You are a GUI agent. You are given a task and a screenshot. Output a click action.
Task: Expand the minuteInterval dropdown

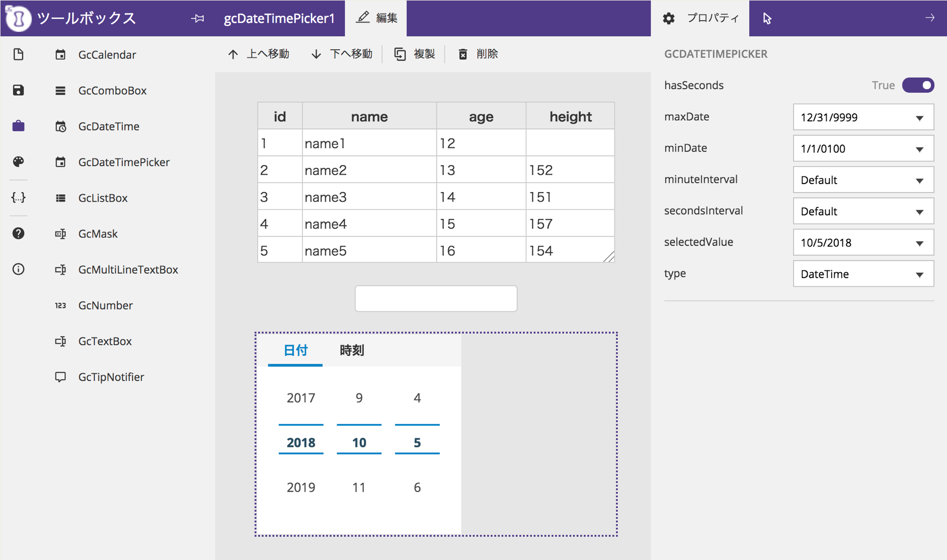pyautogui.click(x=863, y=180)
